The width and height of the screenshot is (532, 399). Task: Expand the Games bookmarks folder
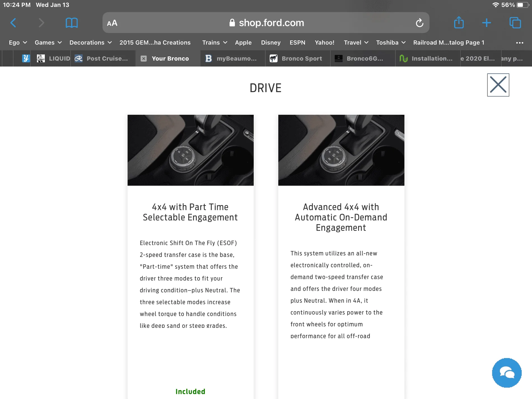coord(48,43)
